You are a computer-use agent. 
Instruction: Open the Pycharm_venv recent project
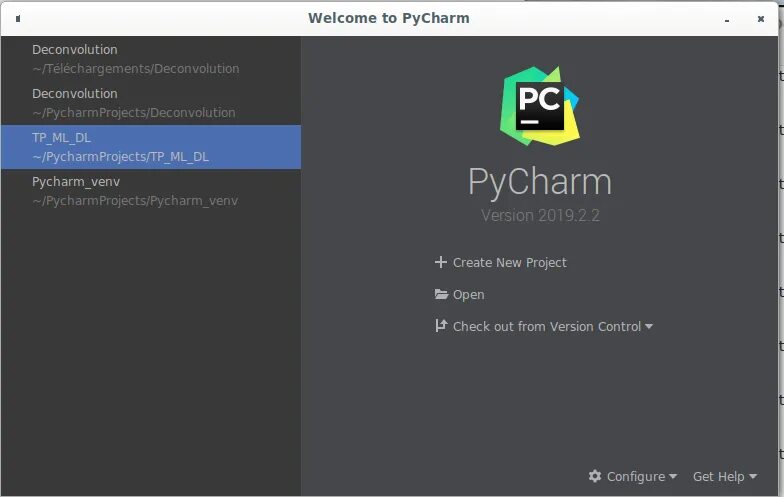pos(150,190)
